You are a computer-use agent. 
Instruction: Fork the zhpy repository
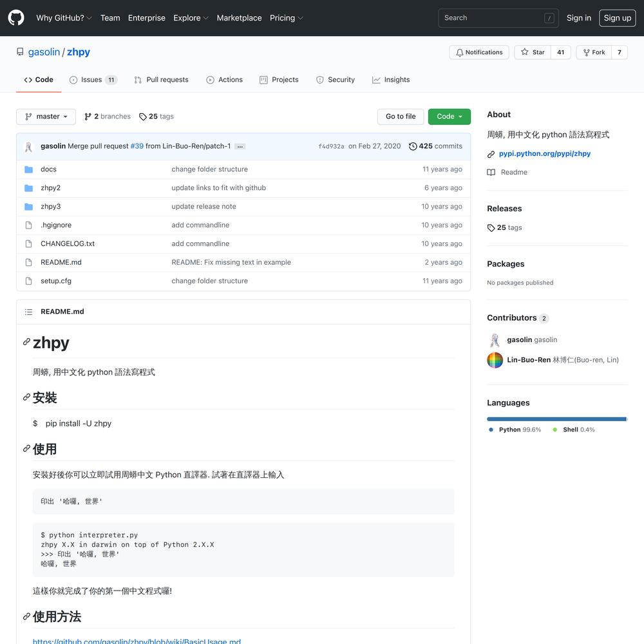[594, 52]
